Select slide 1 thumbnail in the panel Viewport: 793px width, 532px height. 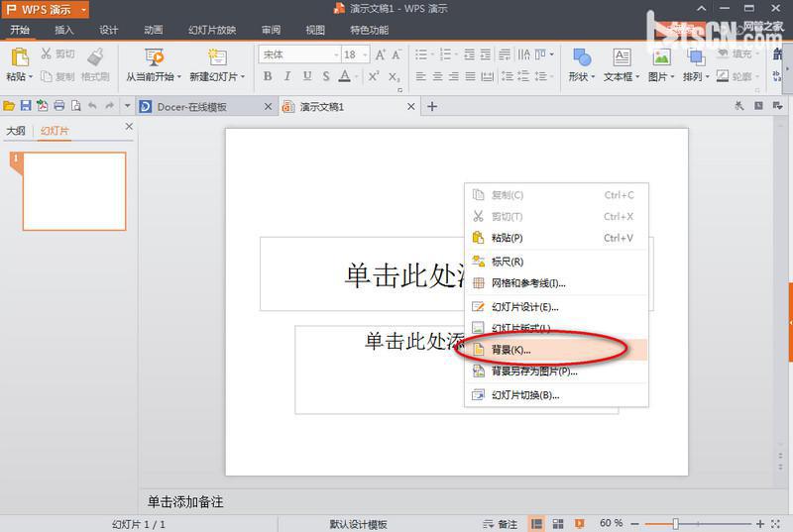tap(74, 191)
